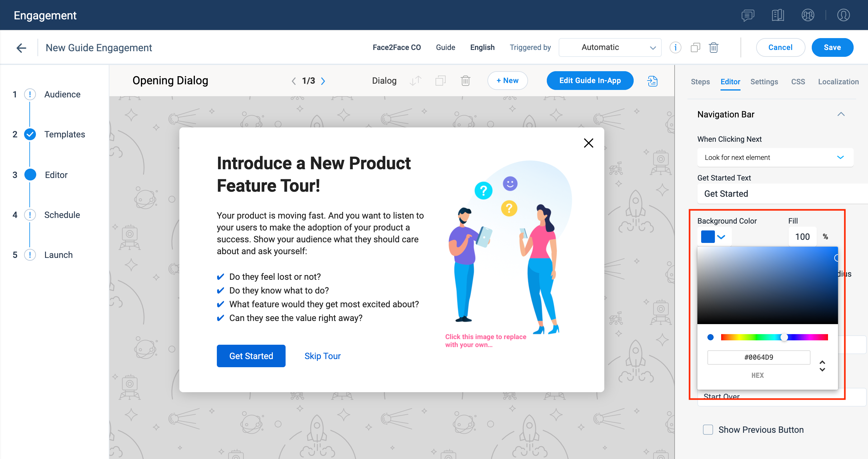Open the documentation book icon

point(778,15)
